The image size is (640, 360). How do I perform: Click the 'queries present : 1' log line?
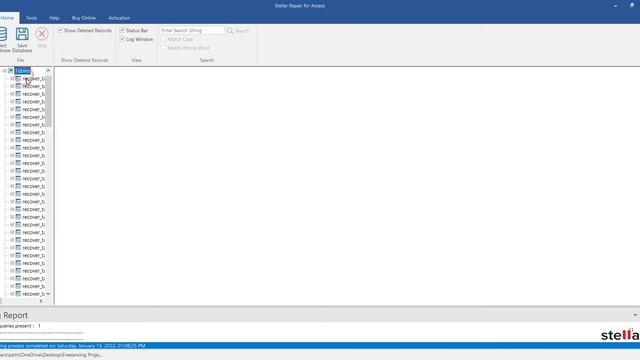pos(20,326)
